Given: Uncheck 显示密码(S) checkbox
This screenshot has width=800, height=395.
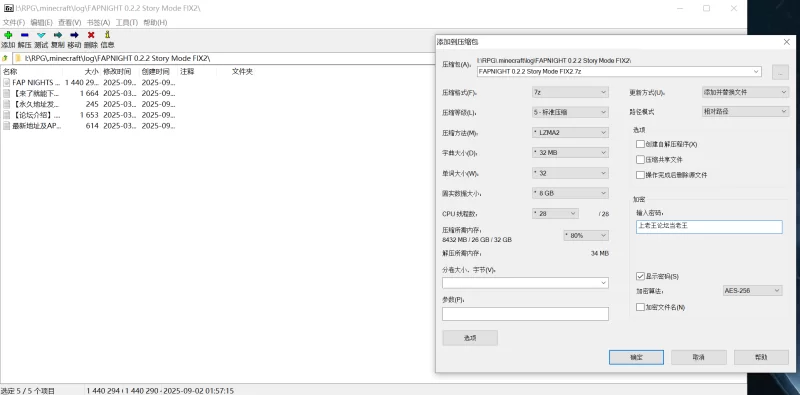Looking at the screenshot, I should [640, 276].
